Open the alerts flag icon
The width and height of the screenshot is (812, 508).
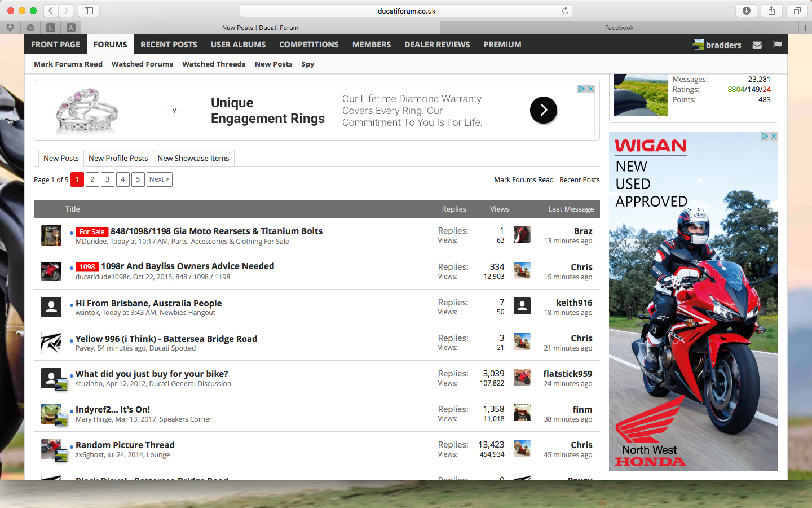(x=778, y=45)
